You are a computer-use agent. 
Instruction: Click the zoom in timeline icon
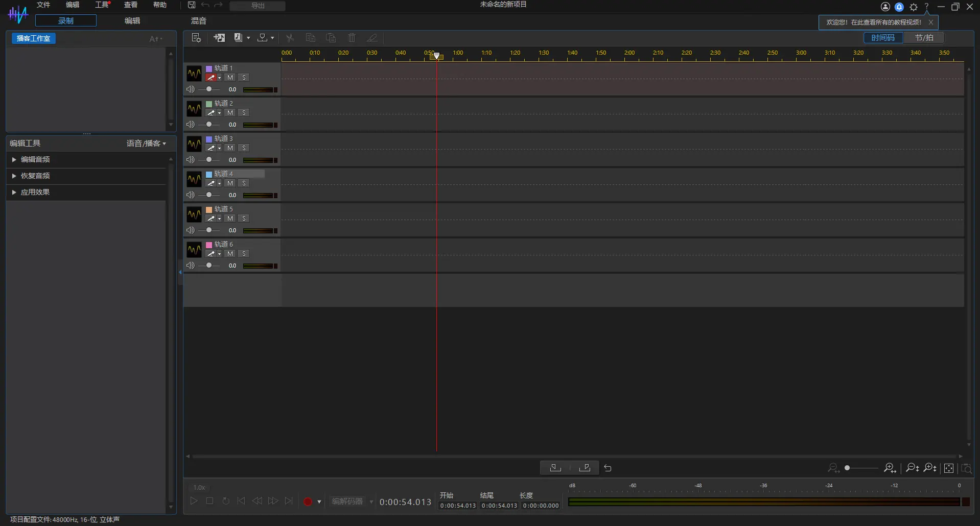890,468
